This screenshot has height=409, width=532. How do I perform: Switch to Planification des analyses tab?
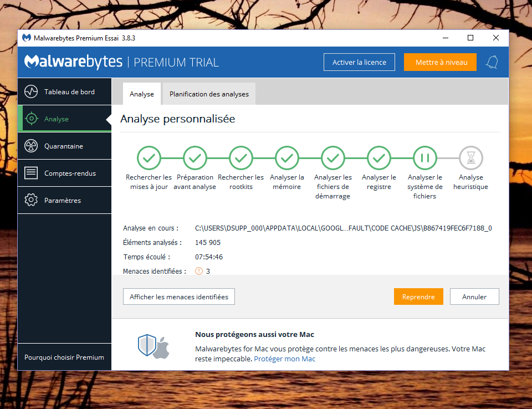[x=209, y=94]
